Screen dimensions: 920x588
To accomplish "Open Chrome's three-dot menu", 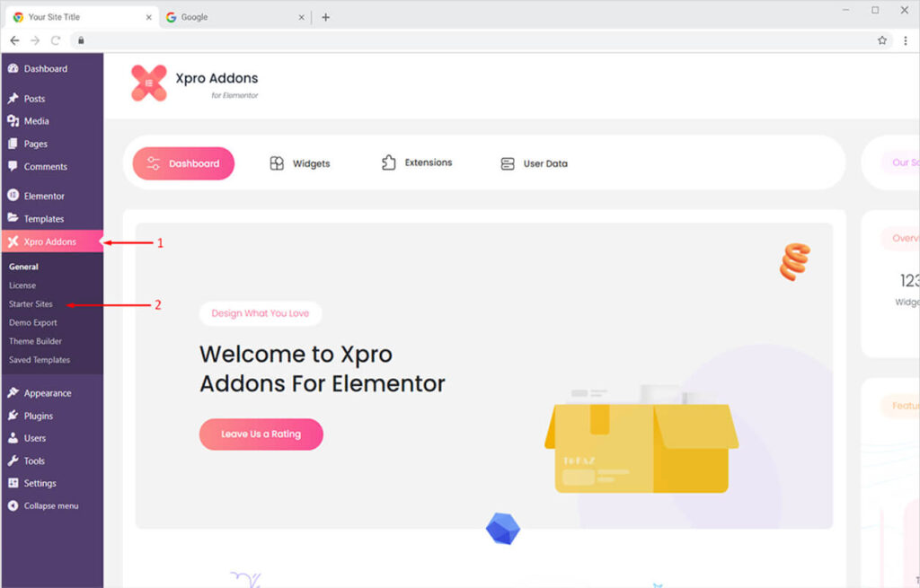I will click(904, 40).
